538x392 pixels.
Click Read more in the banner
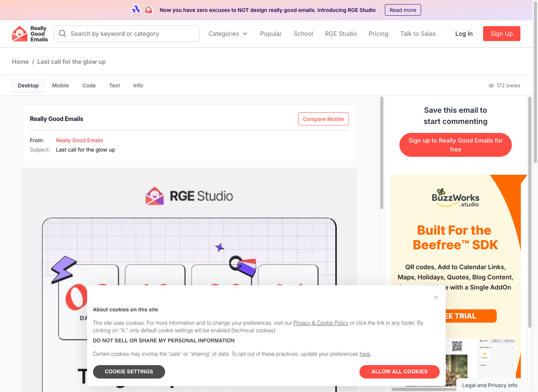click(403, 10)
